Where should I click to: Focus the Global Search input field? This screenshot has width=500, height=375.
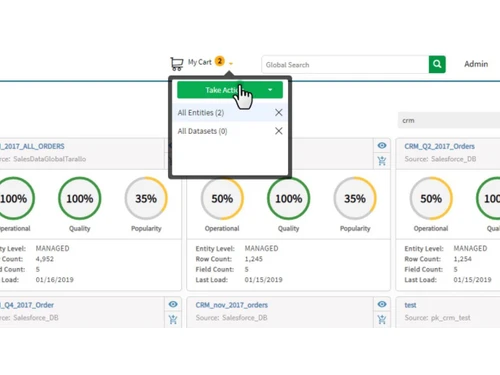(345, 65)
